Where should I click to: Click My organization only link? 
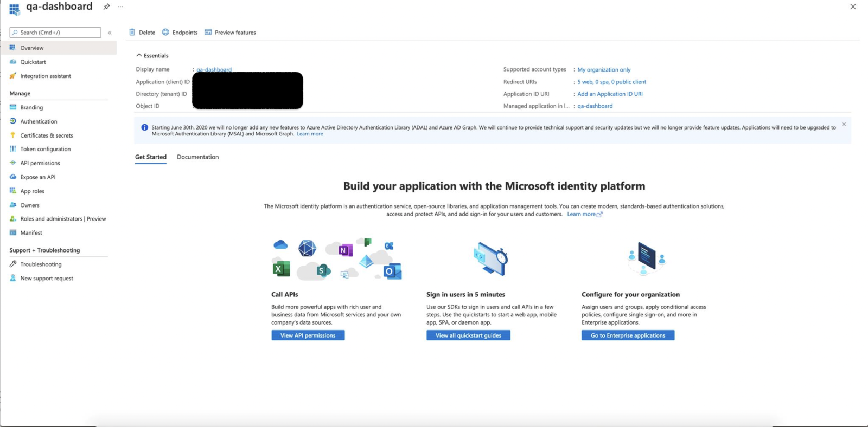click(604, 70)
